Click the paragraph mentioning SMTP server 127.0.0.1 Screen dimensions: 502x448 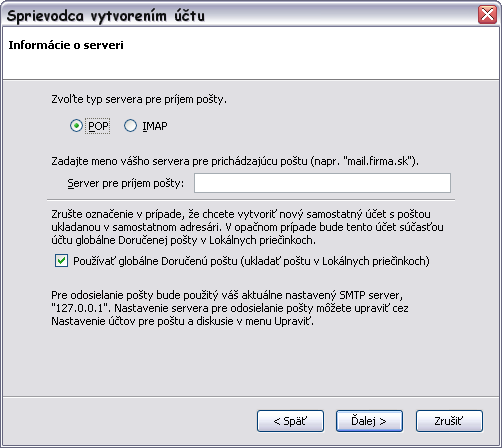click(230, 308)
